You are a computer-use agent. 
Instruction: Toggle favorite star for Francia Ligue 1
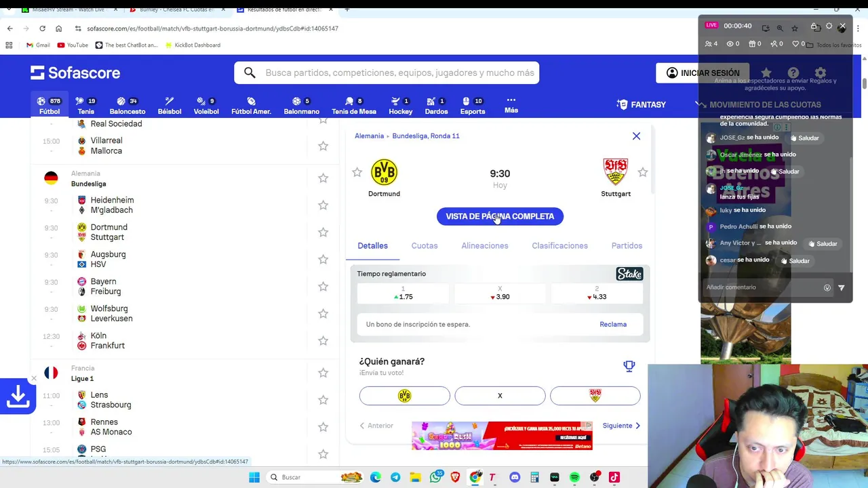(323, 372)
